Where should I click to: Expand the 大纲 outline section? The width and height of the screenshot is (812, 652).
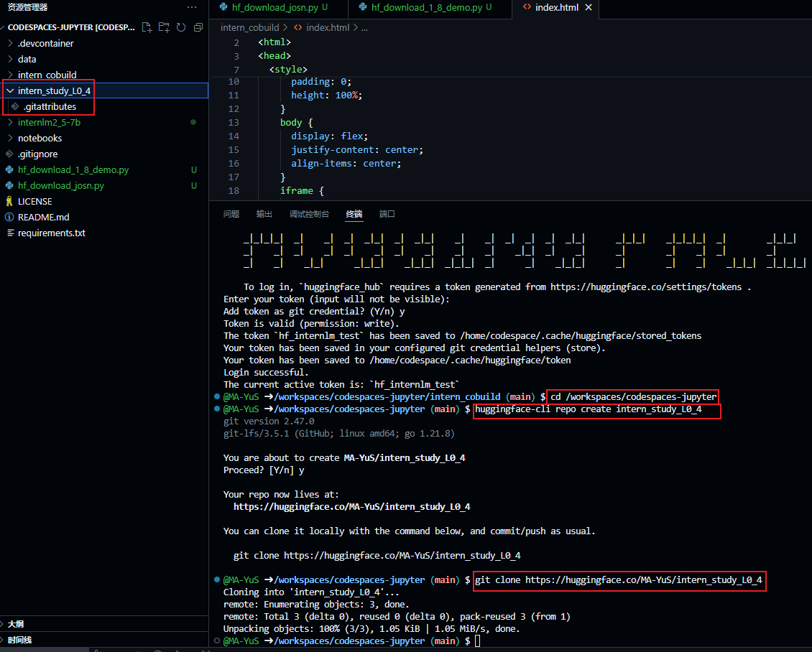point(16,624)
